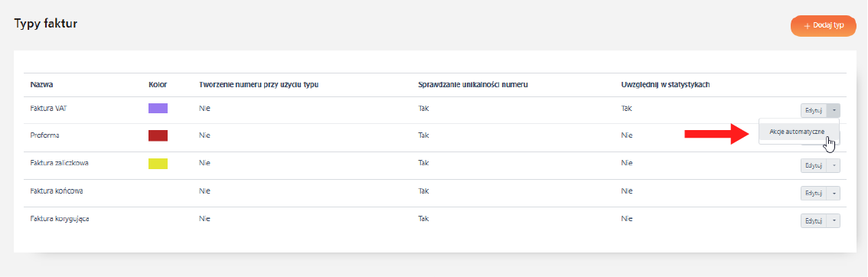
Task: Open dropdown arrow next to Faktura VAT Edytuj
Action: [834, 111]
